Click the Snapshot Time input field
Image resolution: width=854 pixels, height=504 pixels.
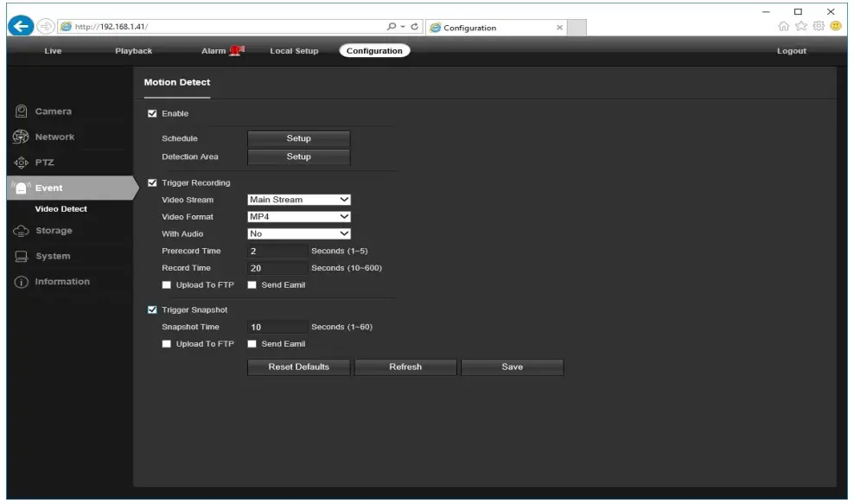[x=277, y=327]
